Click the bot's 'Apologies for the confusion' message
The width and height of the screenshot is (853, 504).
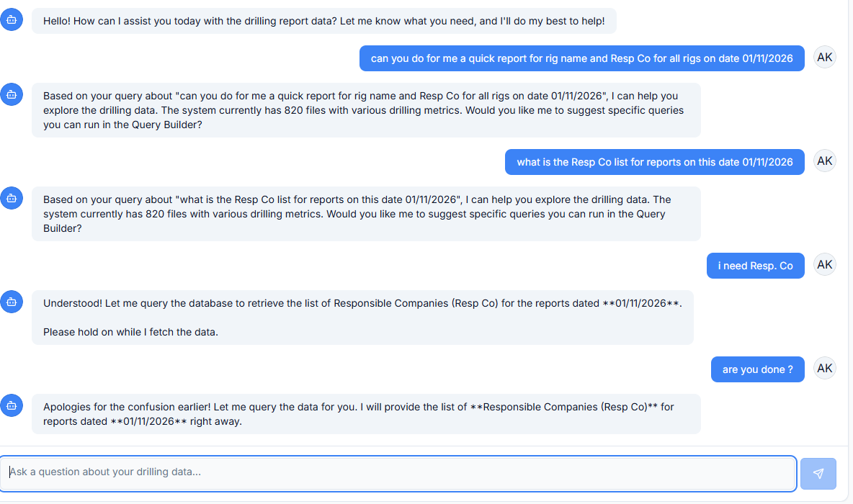pyautogui.click(x=366, y=414)
